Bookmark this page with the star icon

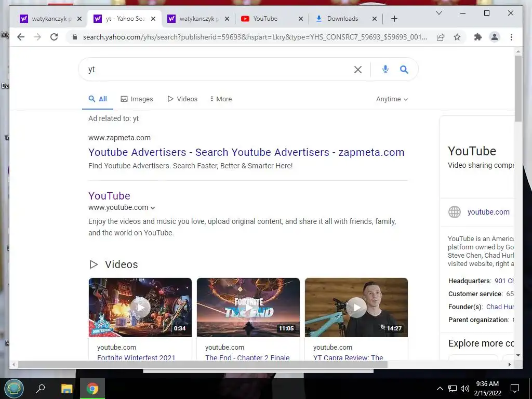point(457,37)
